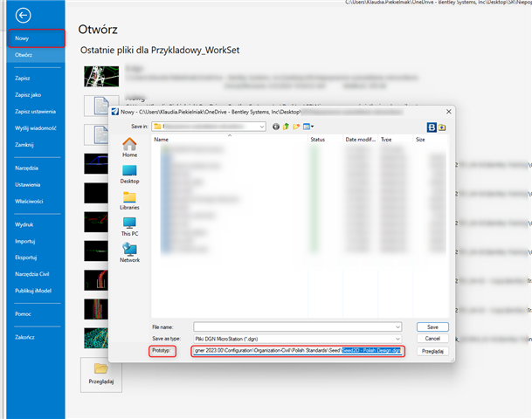Choose Zapisz in the sidebar

click(23, 78)
